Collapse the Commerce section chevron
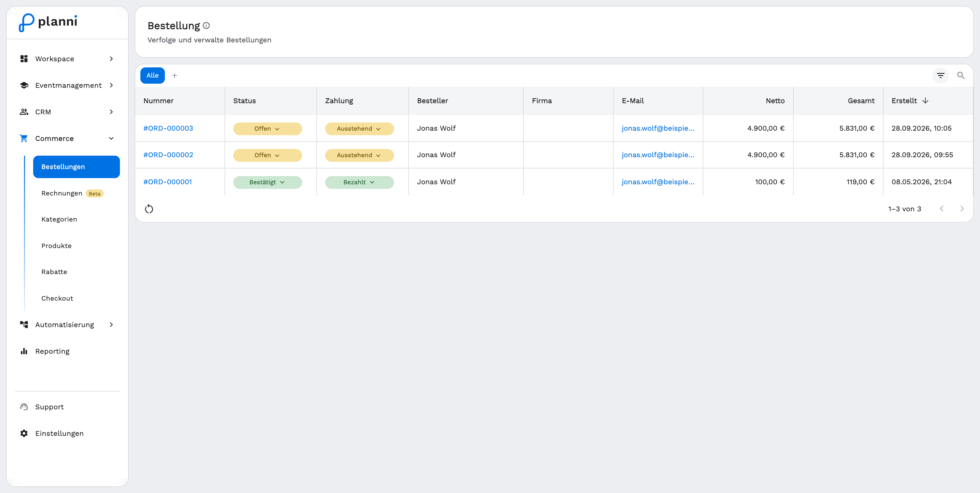Screen dimensions: 980x493 point(112,139)
